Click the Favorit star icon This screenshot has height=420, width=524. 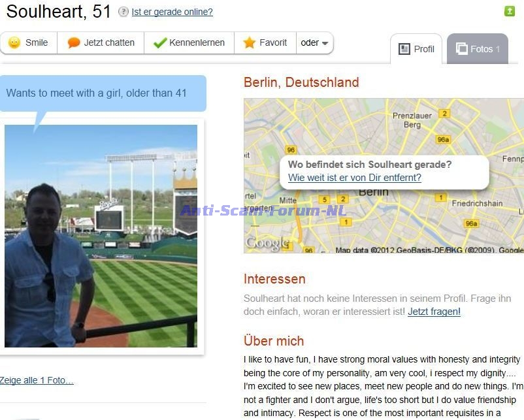tap(250, 42)
